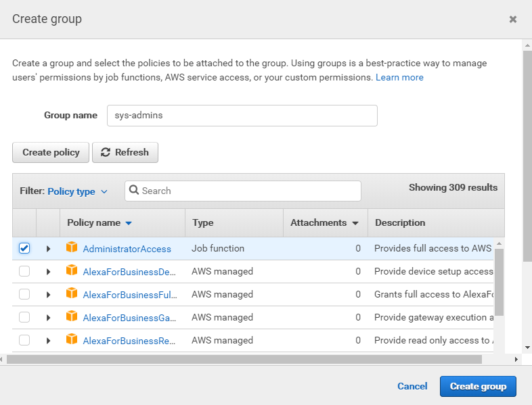Click the Group name text field
Screen dimensions: 532x405
coord(242,115)
